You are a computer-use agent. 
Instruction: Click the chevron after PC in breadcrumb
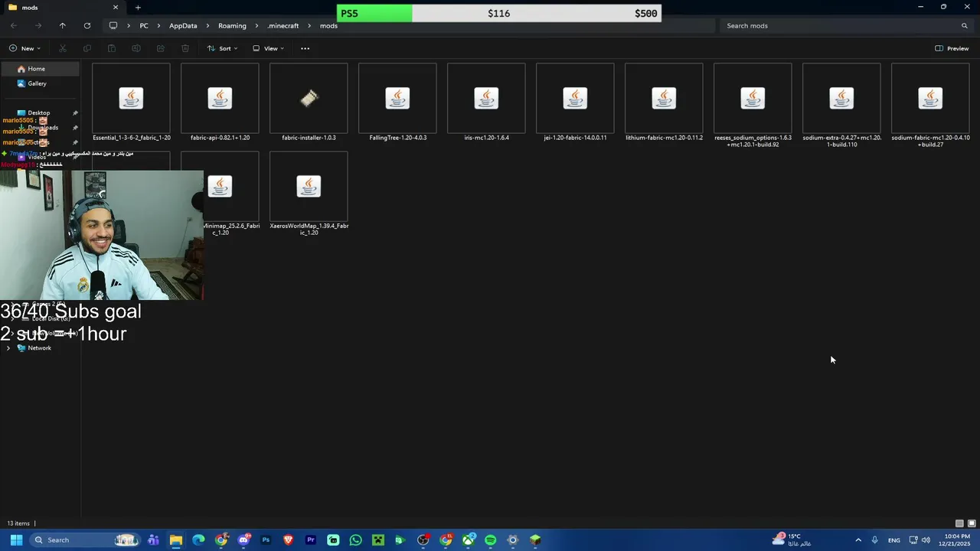tap(160, 25)
